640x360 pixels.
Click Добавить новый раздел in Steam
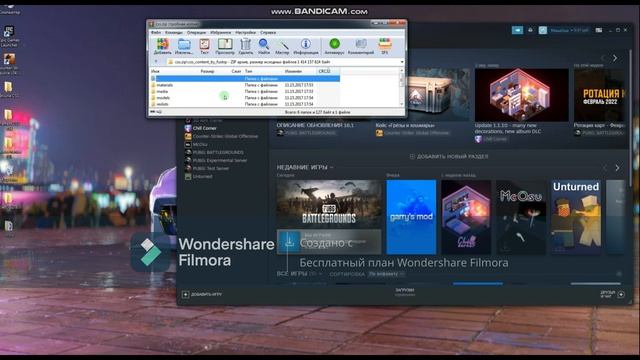click(x=449, y=156)
